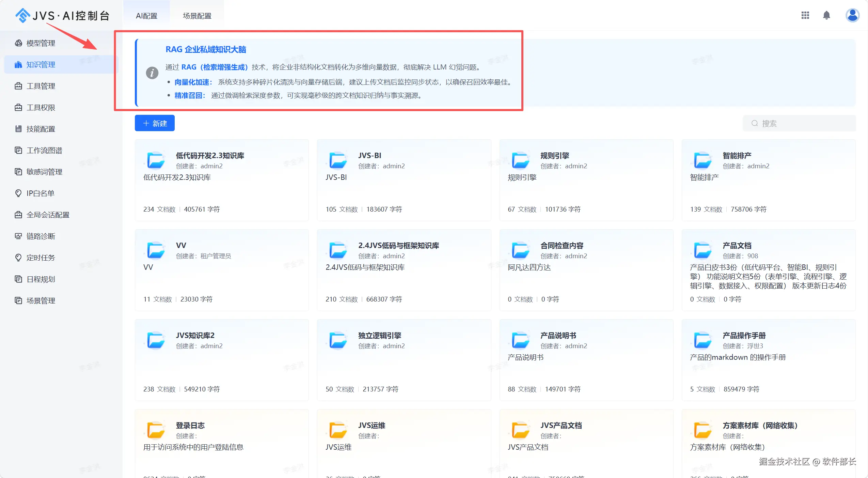Open the JVS知识库2 card title
Screen dimensions: 868x478
(x=195, y=336)
